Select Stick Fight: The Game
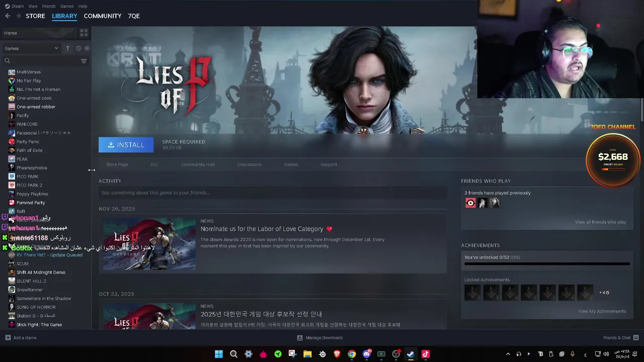Screen dimensions: 644x362 click(x=39, y=325)
